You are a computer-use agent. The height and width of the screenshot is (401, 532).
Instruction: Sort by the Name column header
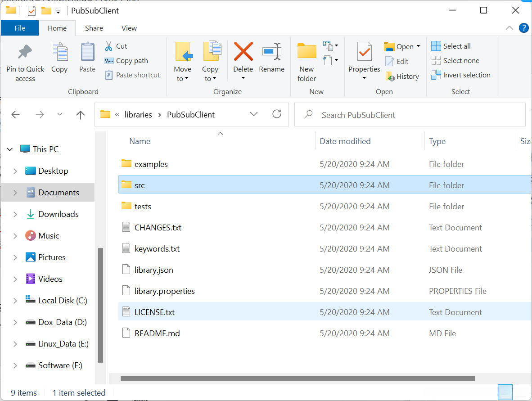coord(140,141)
